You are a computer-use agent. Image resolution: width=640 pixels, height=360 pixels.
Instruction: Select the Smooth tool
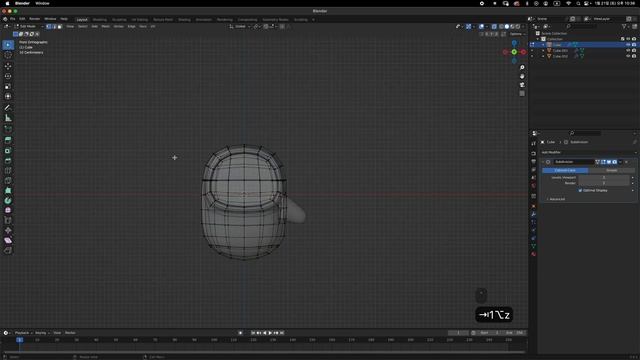tap(8, 210)
